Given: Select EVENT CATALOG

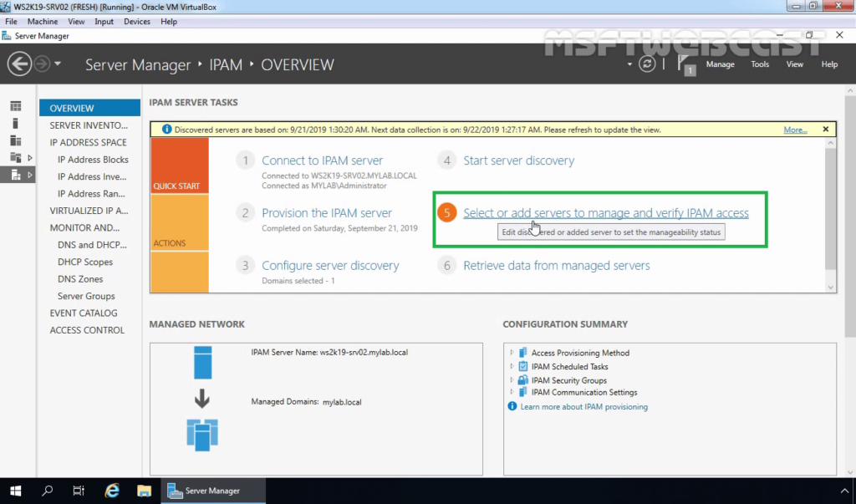Looking at the screenshot, I should click(x=84, y=313).
